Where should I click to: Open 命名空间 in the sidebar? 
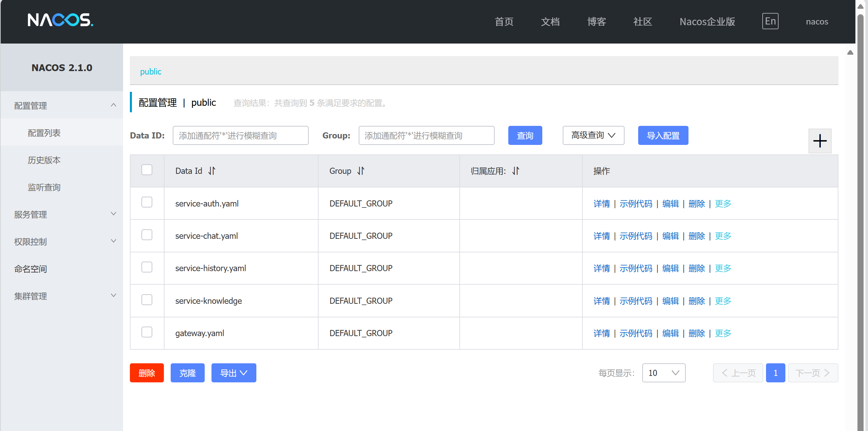62,268
